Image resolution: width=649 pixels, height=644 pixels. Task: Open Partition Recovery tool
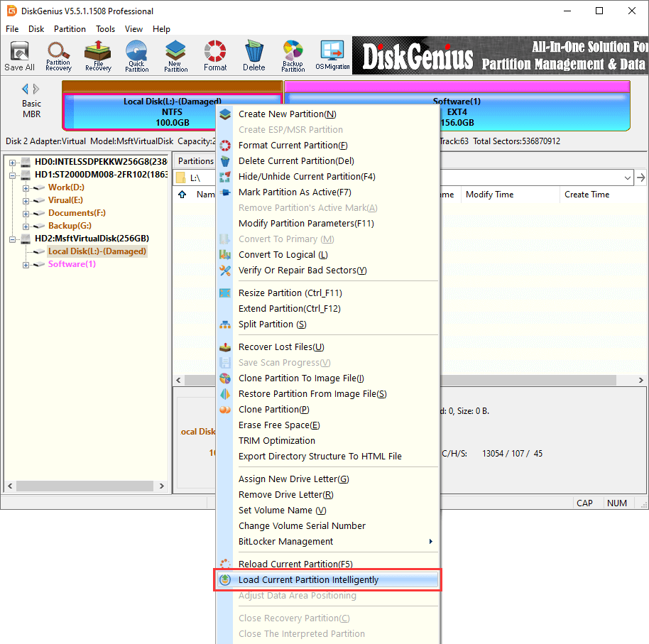coord(58,56)
